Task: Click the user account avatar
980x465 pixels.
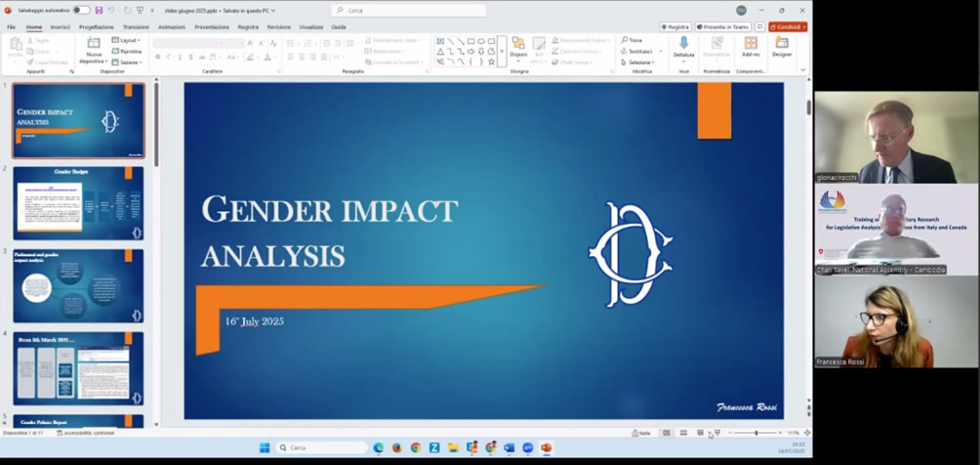Action: point(741,10)
